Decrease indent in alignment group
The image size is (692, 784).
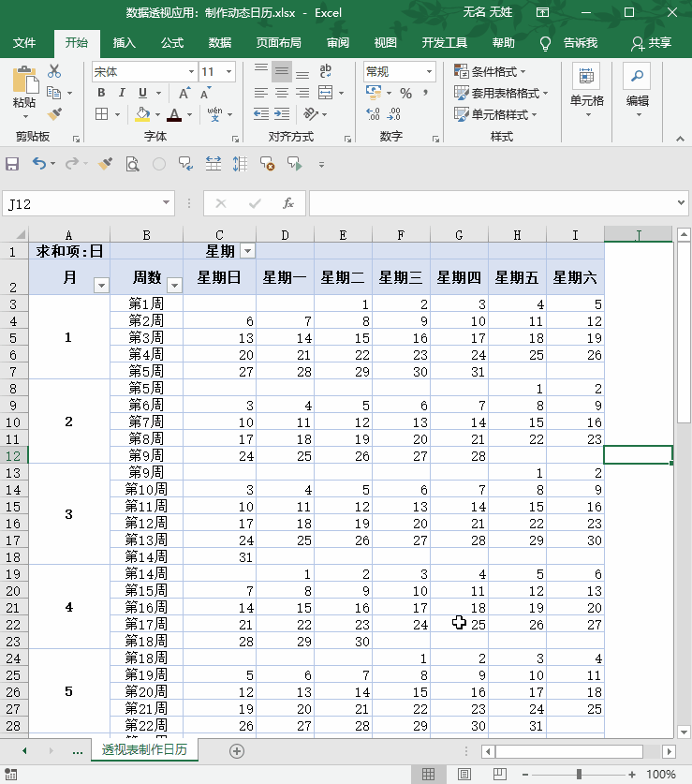pos(261,114)
